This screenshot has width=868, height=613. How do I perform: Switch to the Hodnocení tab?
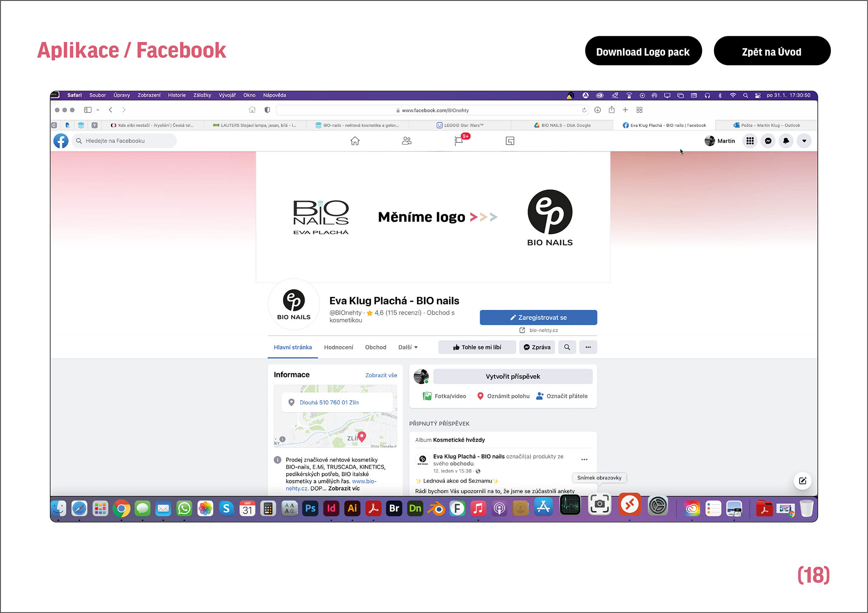[339, 347]
